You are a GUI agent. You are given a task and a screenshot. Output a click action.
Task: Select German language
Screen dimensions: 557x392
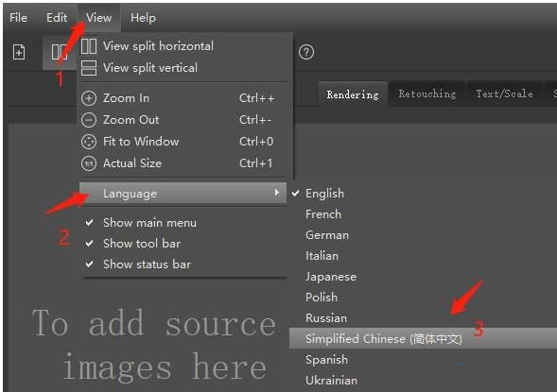click(x=327, y=235)
